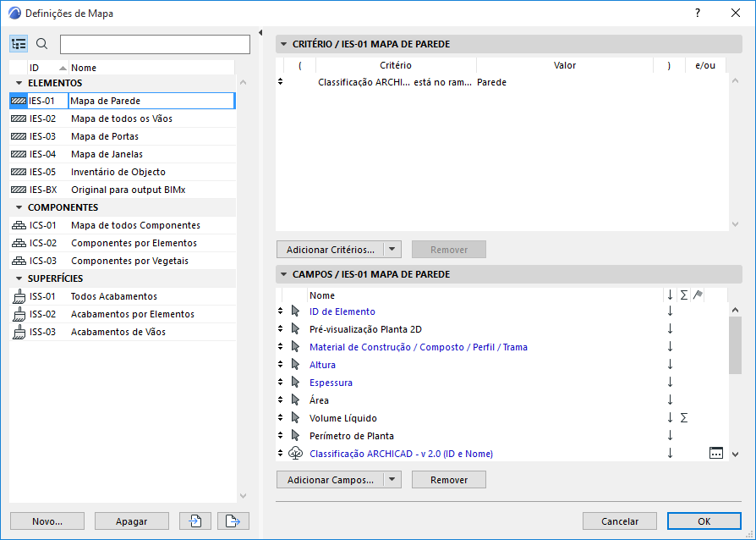Click the ArchiCAD logo in the title bar
The image size is (756, 540).
[14, 13]
